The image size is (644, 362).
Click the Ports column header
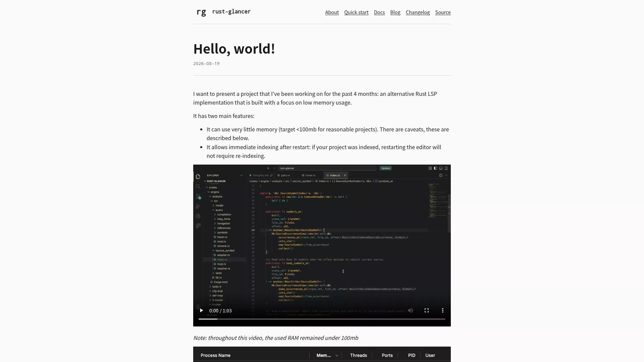coord(387,355)
